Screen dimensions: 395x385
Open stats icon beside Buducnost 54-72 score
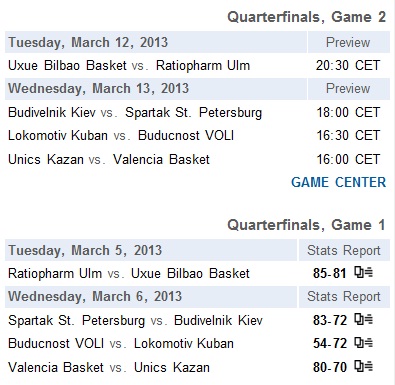click(x=363, y=343)
